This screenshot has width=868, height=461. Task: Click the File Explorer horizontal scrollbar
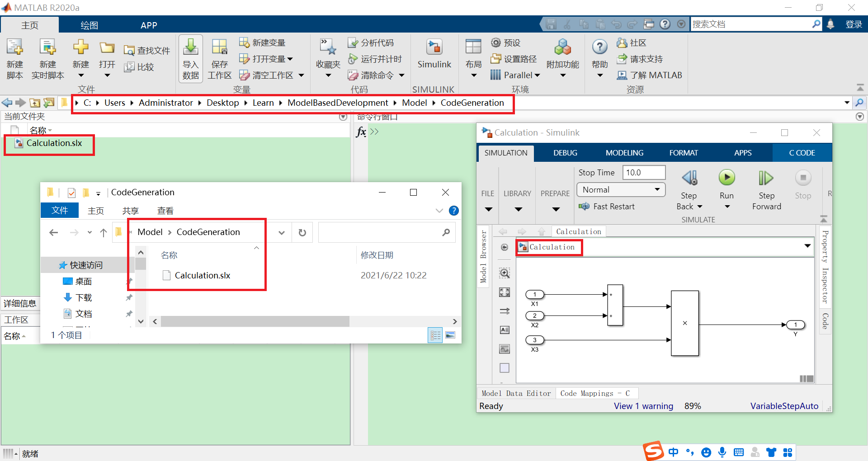click(255, 321)
